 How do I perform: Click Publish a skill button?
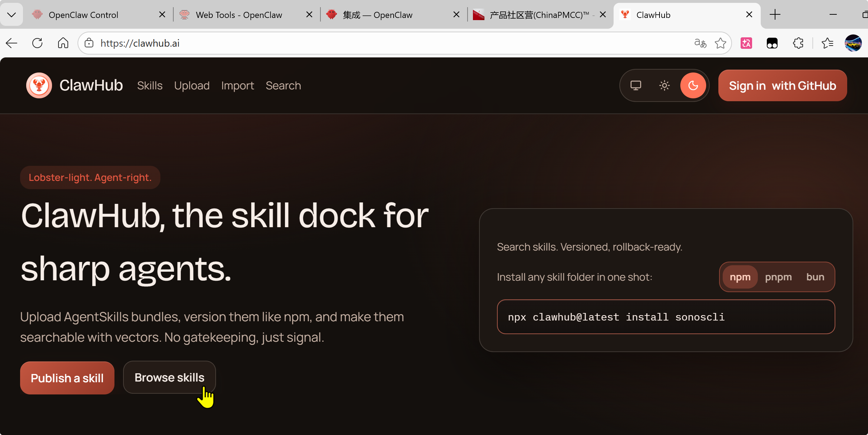click(67, 378)
